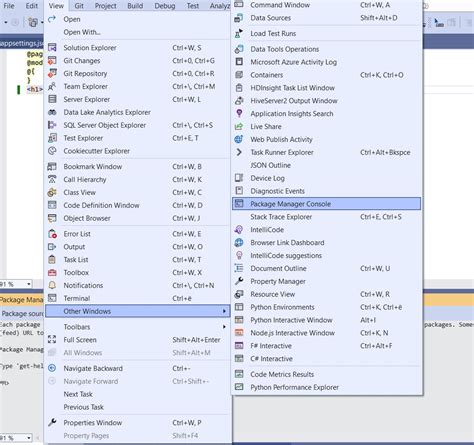Open the Debug menu

tap(165, 6)
